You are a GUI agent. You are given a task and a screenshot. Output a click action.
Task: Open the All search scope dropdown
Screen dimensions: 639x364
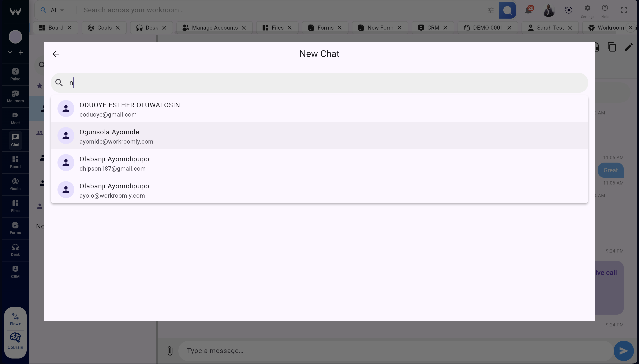(56, 10)
